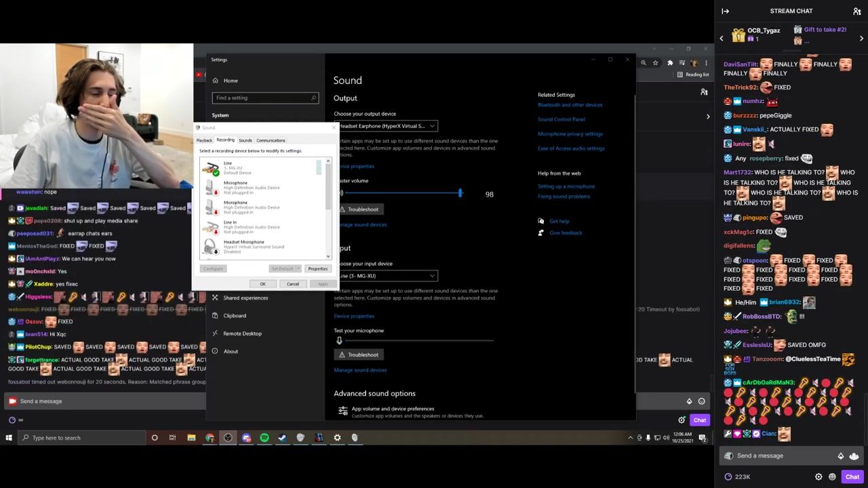Switch to the Sounds tab
868x488 pixels.
click(245, 140)
